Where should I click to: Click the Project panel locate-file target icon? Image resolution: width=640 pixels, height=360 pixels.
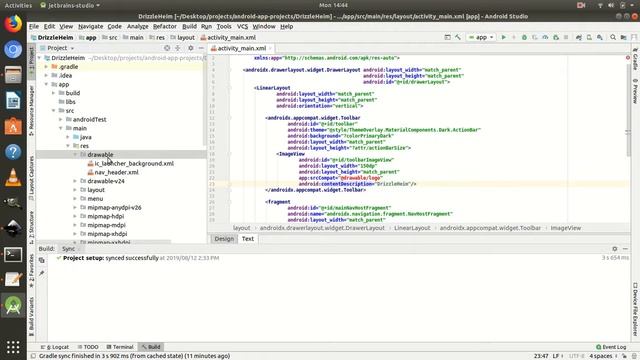(167, 48)
